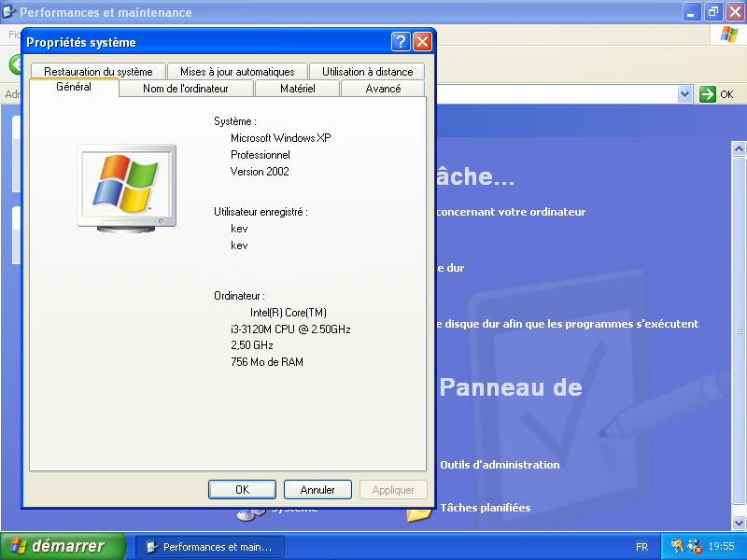
Task: Switch to Nom de l'ordinateur tab
Action: point(186,89)
